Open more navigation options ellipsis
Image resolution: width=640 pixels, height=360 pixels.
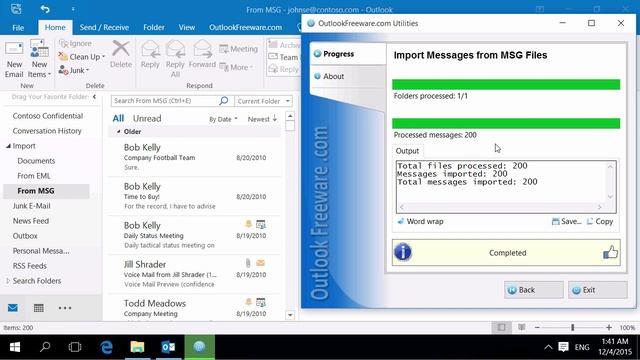tap(65, 308)
